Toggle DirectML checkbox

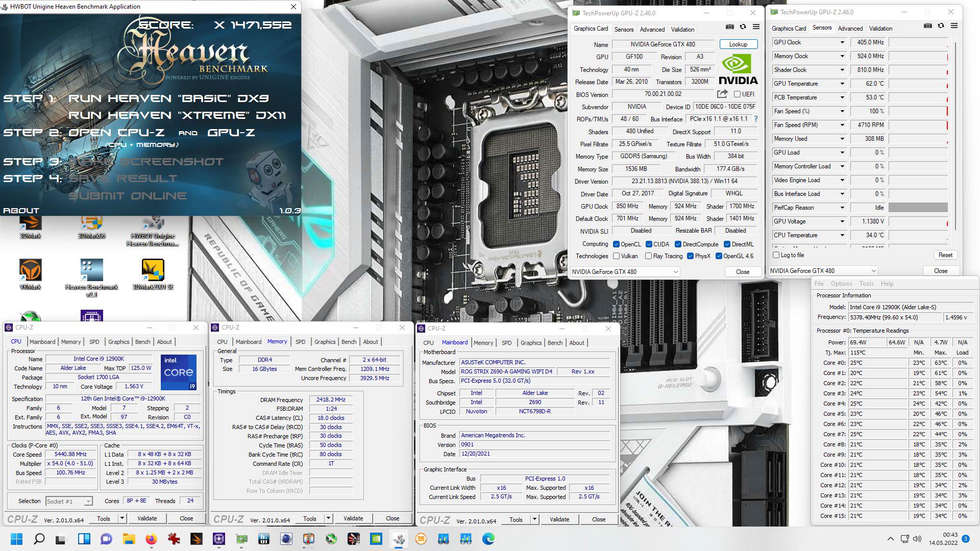click(x=727, y=244)
